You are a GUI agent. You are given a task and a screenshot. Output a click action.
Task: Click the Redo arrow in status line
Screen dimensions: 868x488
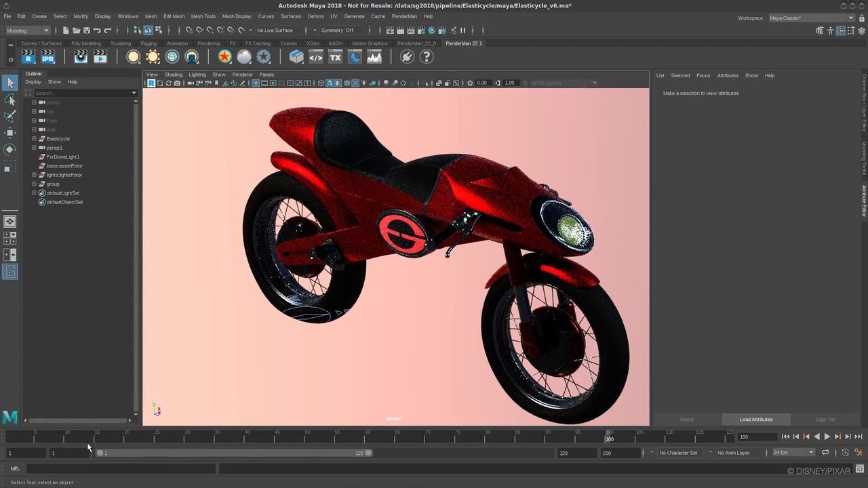pyautogui.click(x=107, y=30)
